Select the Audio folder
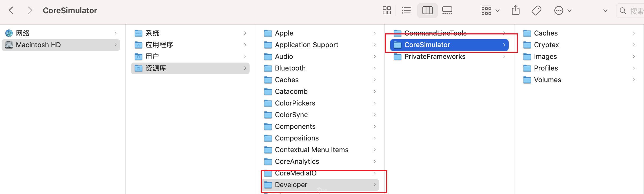 [x=320, y=56]
